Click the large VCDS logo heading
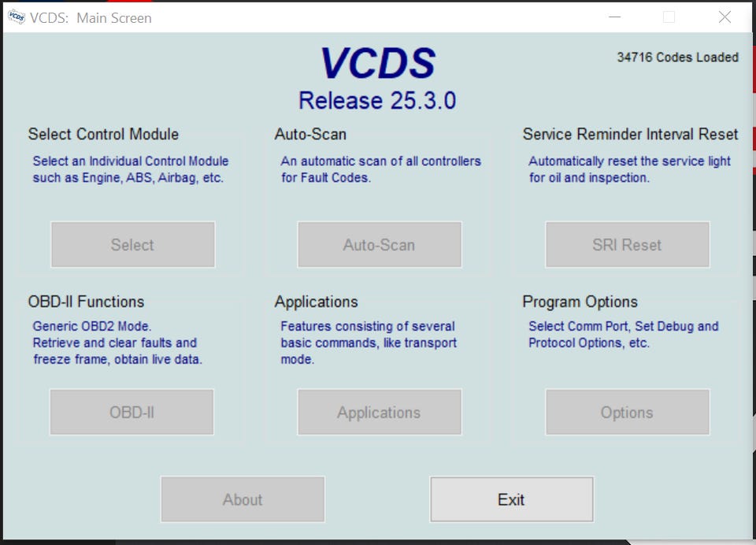The height and width of the screenshot is (545, 756). pos(378,63)
